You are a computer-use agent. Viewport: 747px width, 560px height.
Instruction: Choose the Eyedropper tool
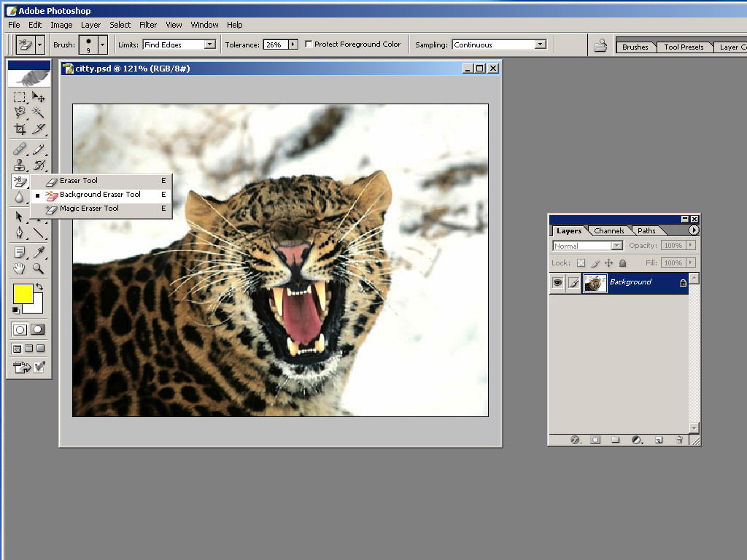[x=38, y=252]
